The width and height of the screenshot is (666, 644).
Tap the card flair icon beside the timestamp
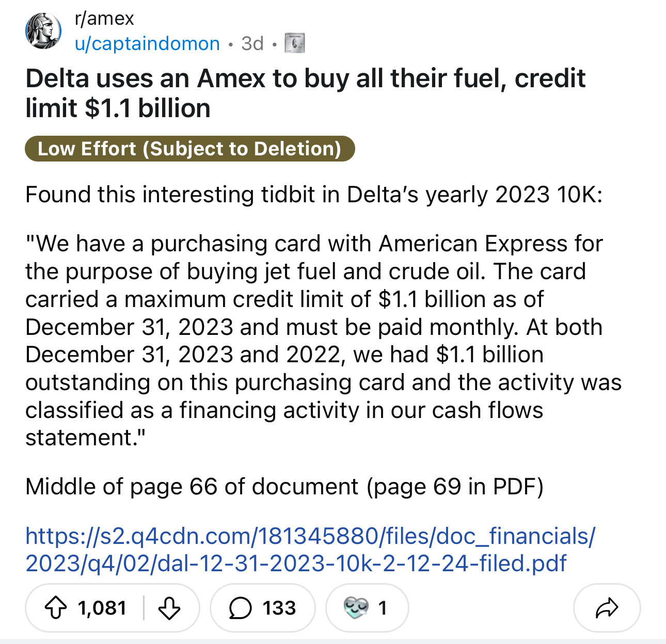tap(295, 43)
